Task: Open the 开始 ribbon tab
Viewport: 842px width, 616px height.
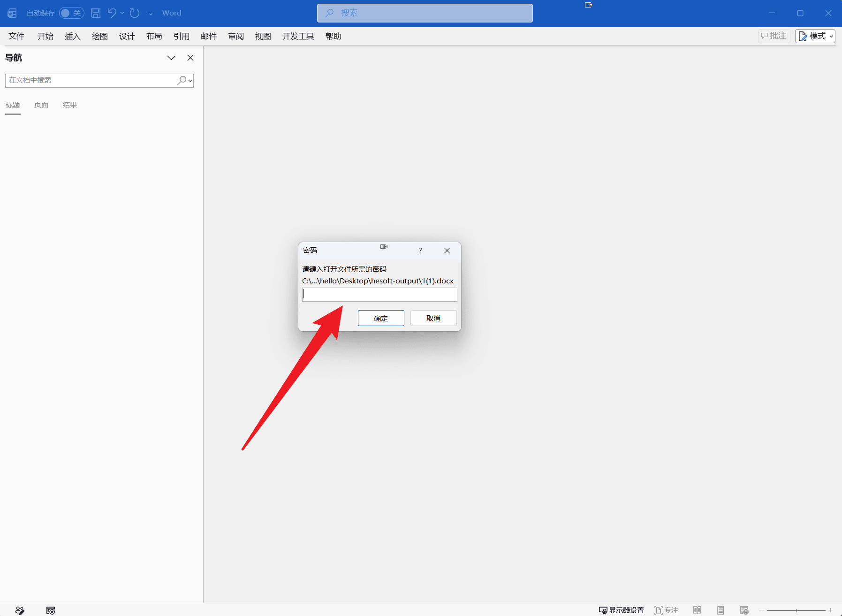Action: pyautogui.click(x=46, y=36)
